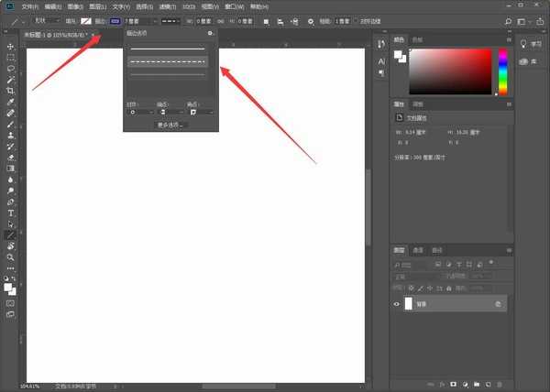Select the Type (T) tool

(x=11, y=212)
